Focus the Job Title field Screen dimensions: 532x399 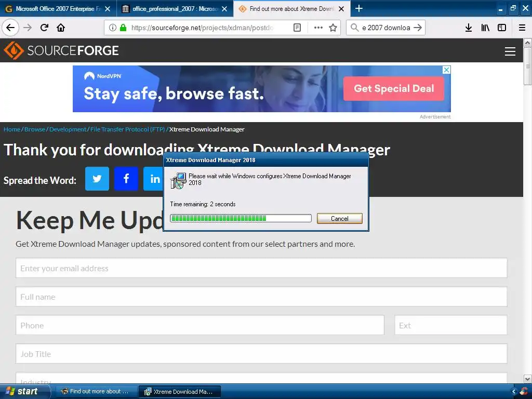point(261,353)
